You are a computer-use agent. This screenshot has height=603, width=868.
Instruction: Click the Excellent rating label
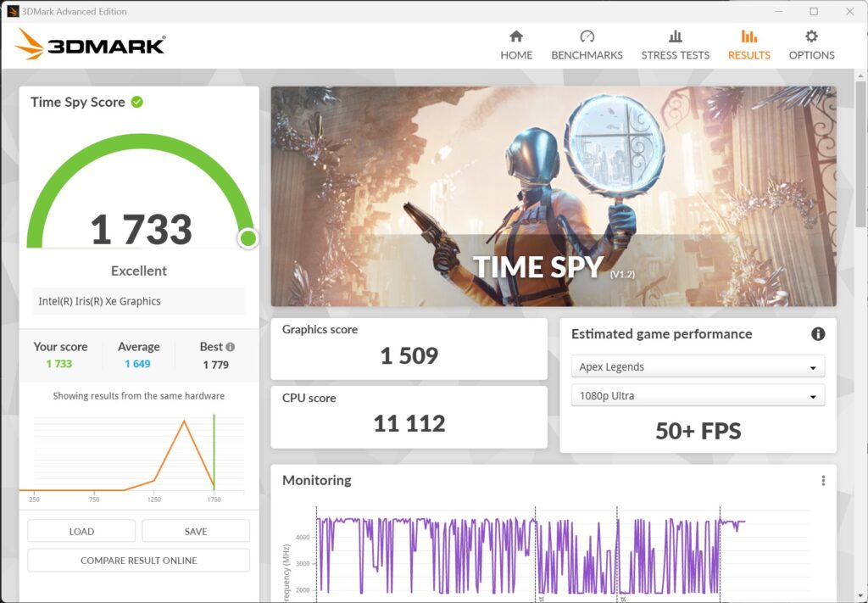(138, 271)
